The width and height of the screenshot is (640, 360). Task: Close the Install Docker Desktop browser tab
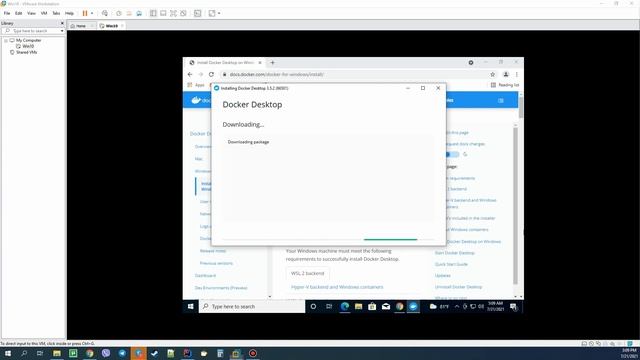coord(260,63)
